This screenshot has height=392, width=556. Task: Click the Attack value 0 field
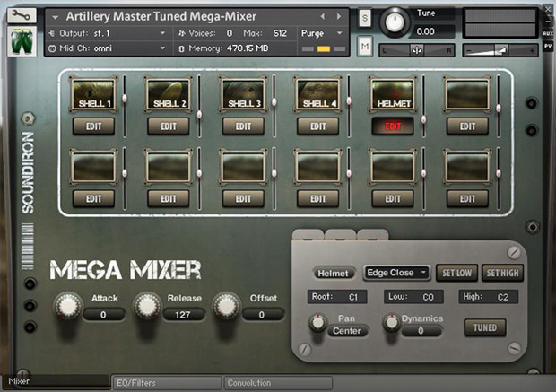click(104, 315)
